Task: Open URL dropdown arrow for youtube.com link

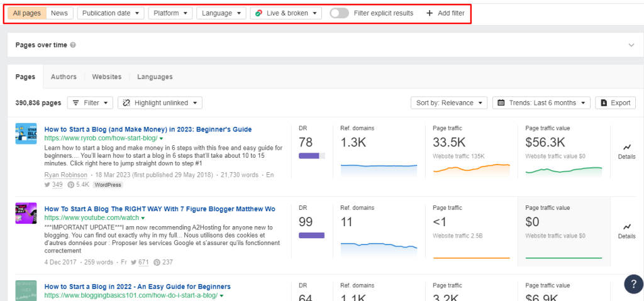Action: (x=143, y=218)
